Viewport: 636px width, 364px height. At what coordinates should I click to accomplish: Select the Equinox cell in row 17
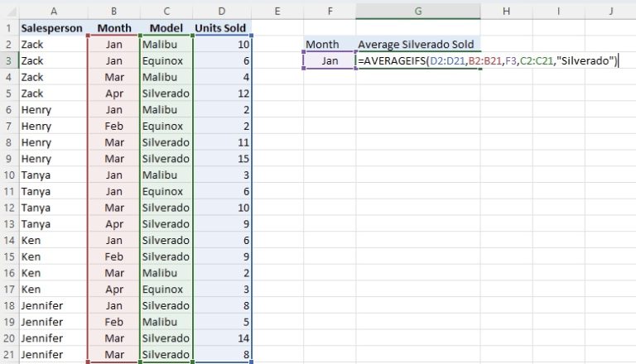click(x=166, y=289)
